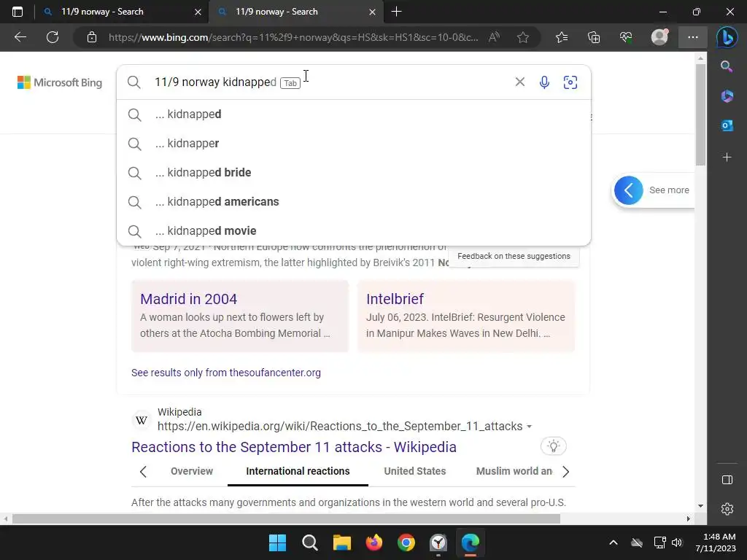Open Reactions to the September 11 attacks article
The height and width of the screenshot is (560, 747).
click(294, 447)
